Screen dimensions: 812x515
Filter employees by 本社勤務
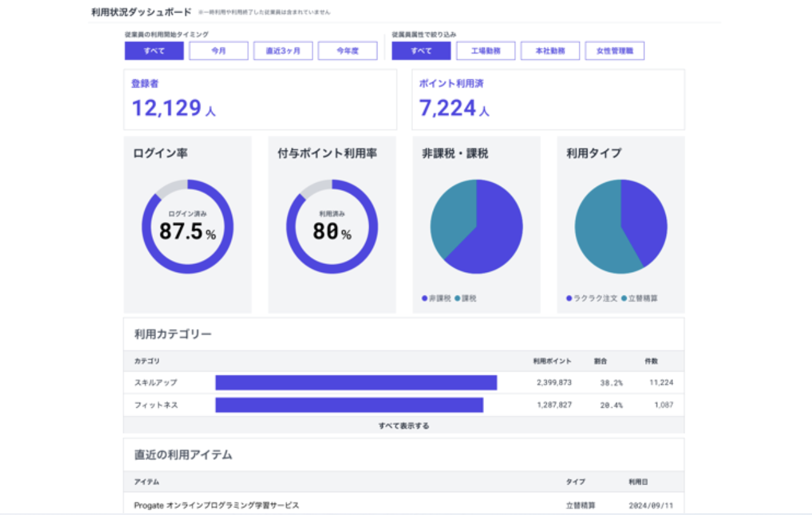550,51
